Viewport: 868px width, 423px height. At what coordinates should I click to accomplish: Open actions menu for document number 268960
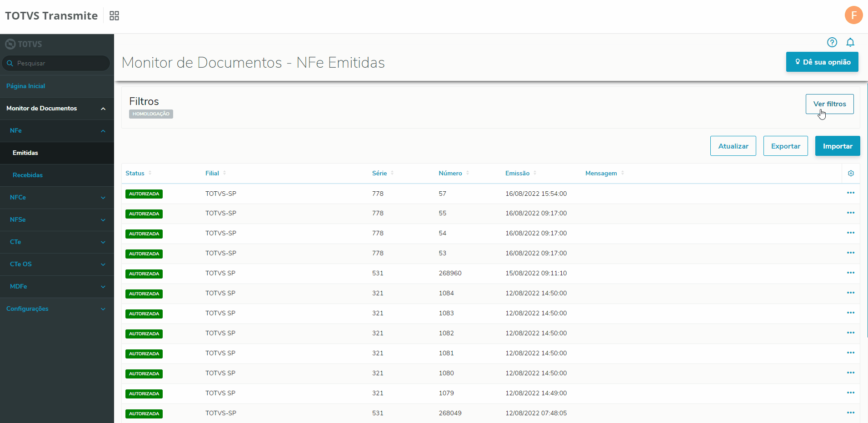850,273
